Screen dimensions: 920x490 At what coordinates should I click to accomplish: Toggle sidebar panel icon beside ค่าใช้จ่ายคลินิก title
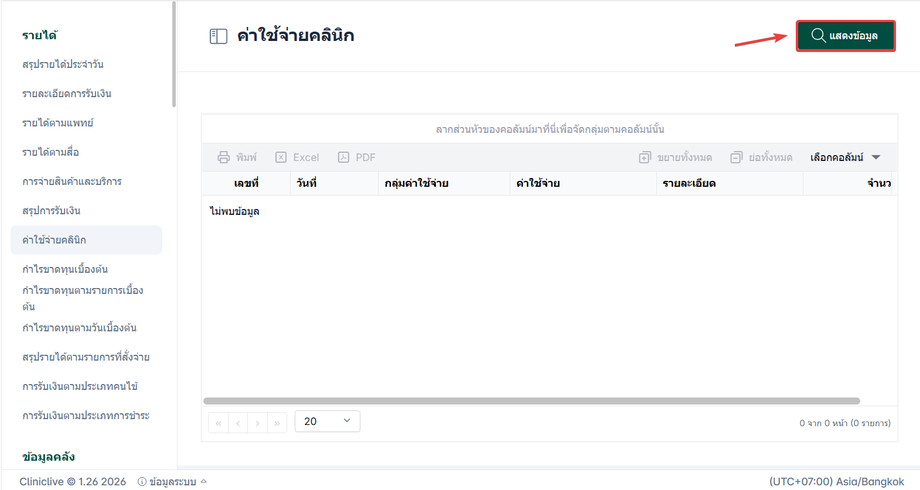pos(218,36)
